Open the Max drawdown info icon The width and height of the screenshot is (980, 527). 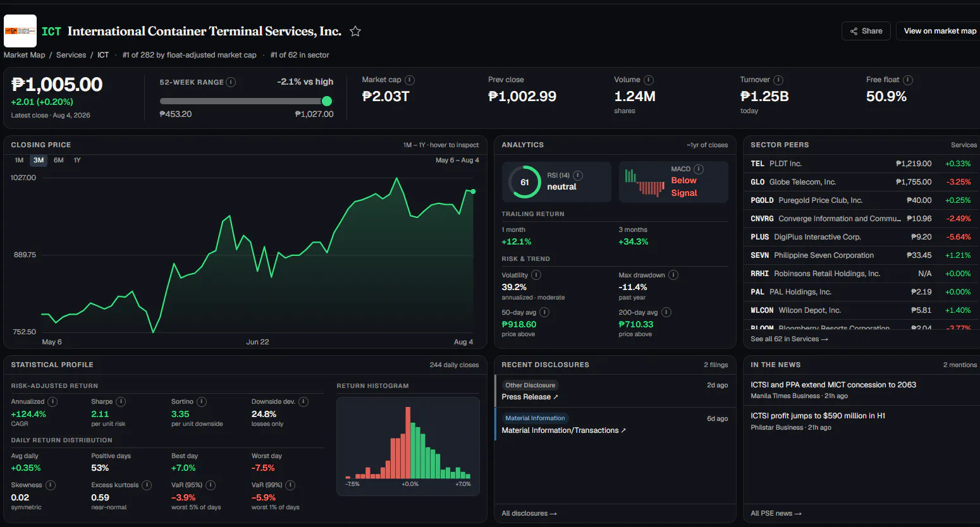coord(673,275)
